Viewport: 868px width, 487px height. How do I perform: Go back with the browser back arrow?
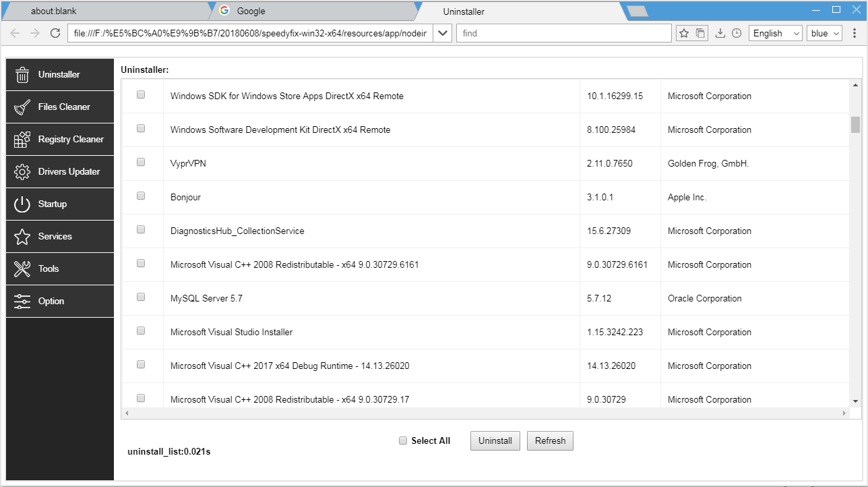coord(15,33)
